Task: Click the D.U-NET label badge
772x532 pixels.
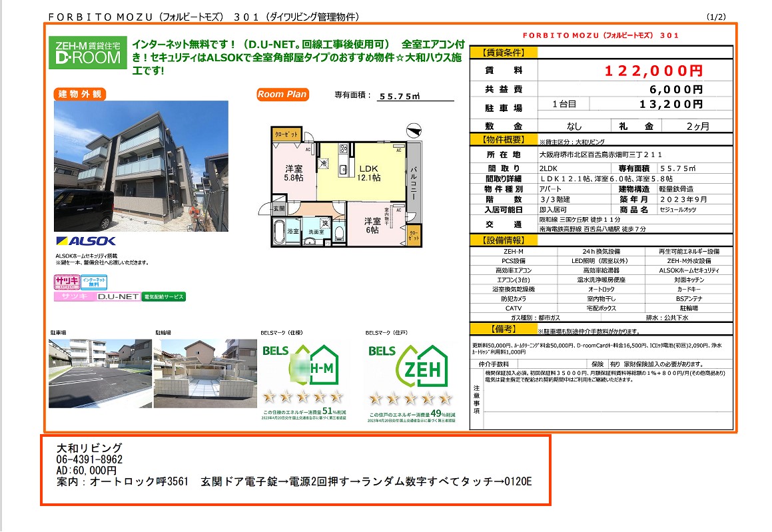Action: [x=118, y=297]
